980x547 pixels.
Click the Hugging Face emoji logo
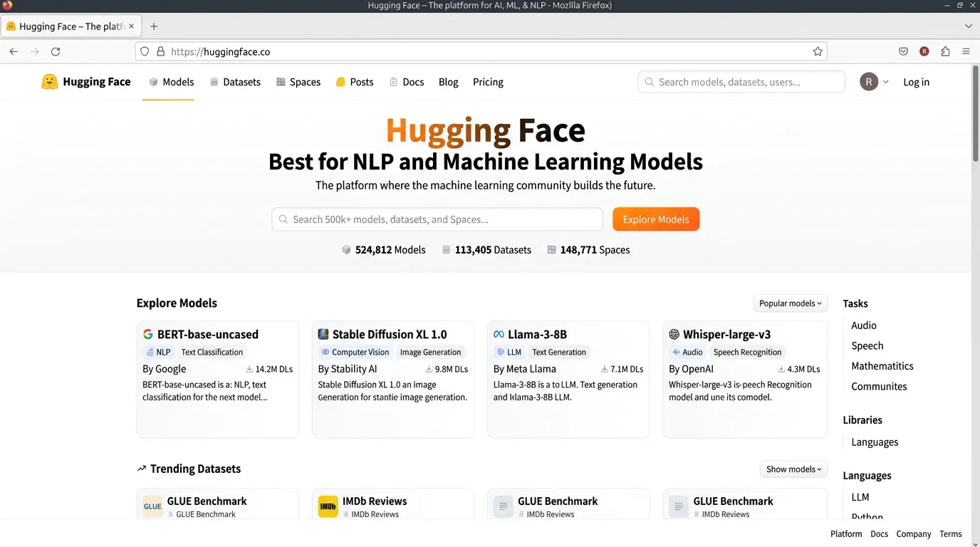[x=49, y=82]
